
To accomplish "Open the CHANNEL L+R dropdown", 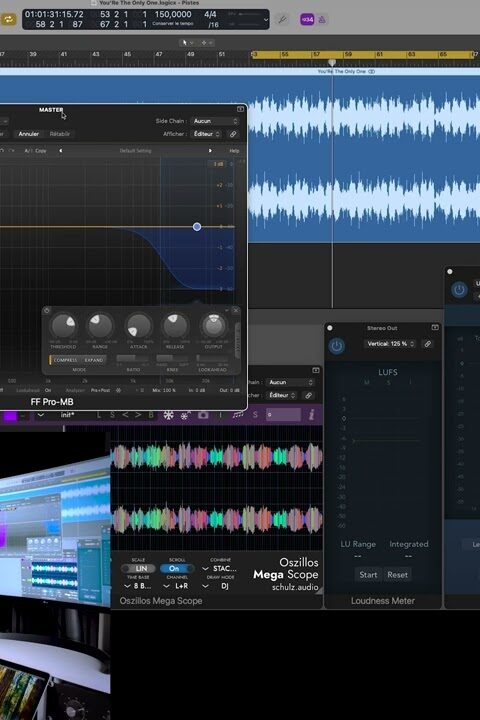I will click(x=177, y=586).
